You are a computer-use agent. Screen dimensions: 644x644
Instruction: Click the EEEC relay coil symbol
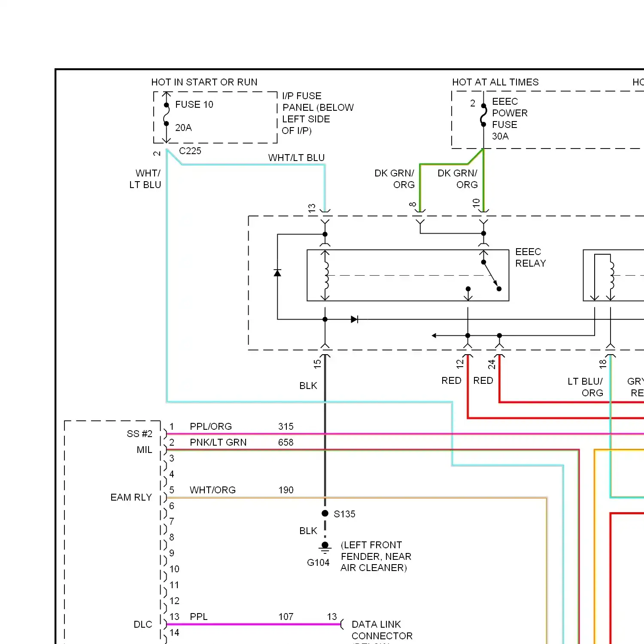pyautogui.click(x=326, y=276)
